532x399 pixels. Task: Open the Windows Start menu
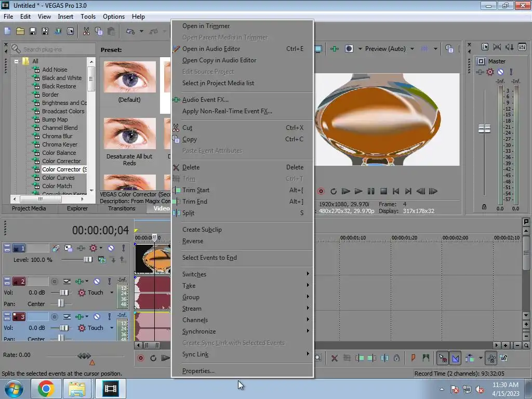click(x=14, y=389)
